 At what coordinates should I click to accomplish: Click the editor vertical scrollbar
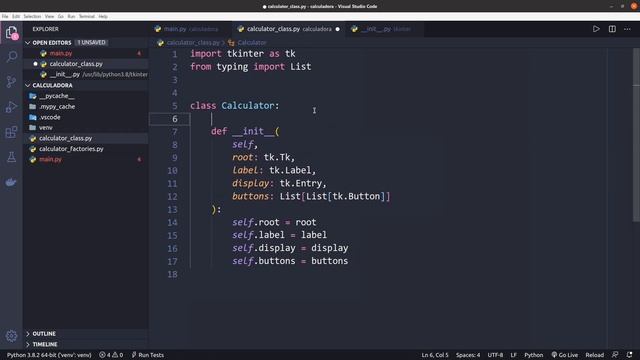[x=636, y=135]
